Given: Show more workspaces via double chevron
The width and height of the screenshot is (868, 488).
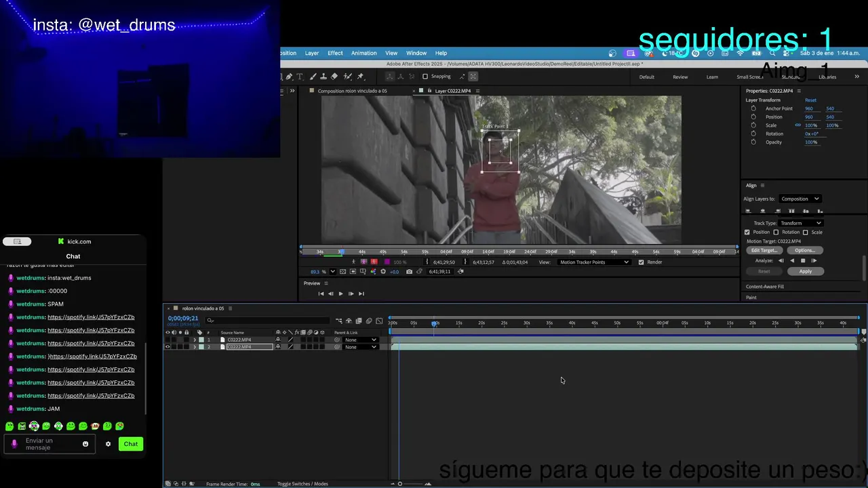Looking at the screenshot, I should 856,77.
